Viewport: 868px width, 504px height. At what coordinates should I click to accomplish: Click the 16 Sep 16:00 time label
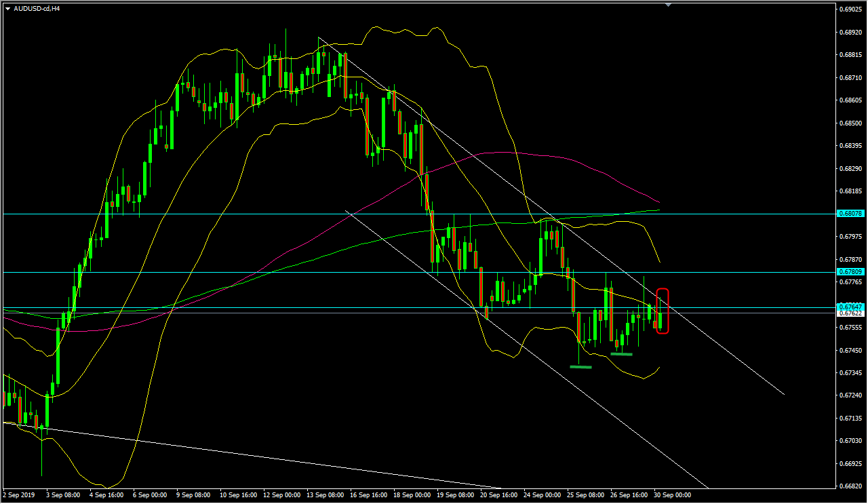pyautogui.click(x=368, y=496)
